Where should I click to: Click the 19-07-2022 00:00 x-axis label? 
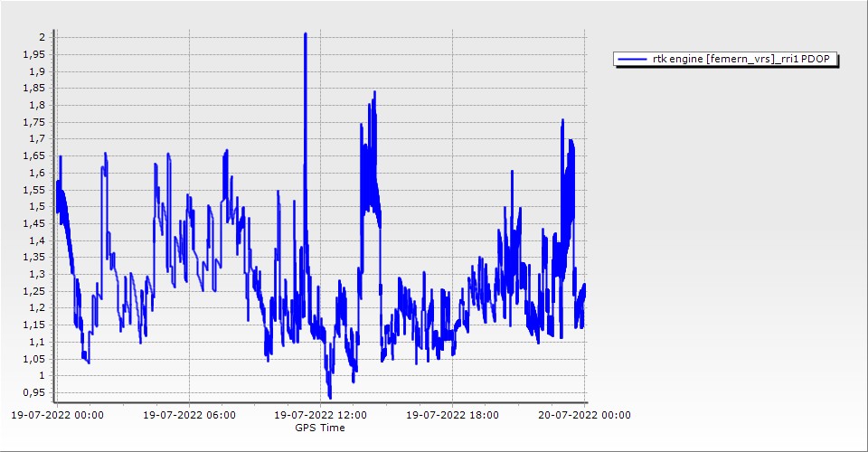pos(57,416)
